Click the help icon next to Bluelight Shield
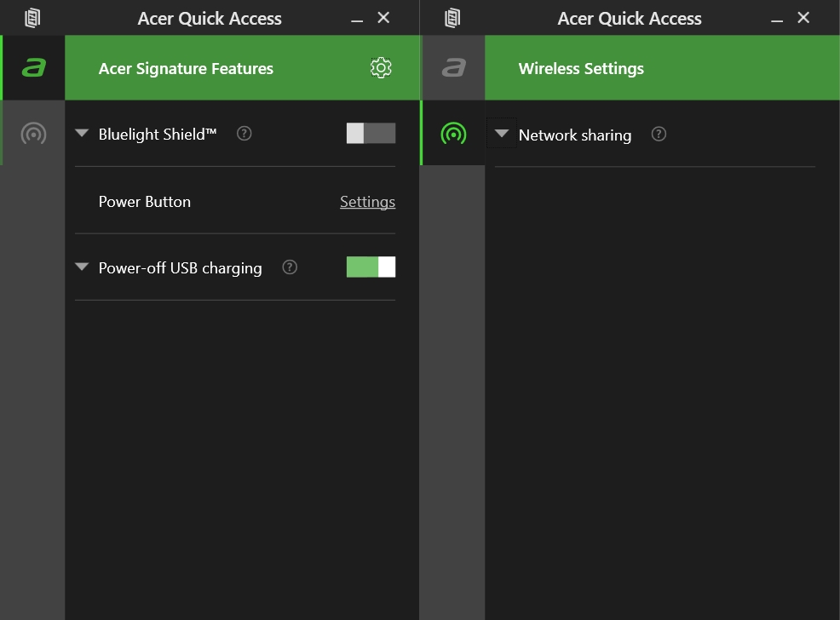Viewport: 840px width, 620px height. pos(245,133)
